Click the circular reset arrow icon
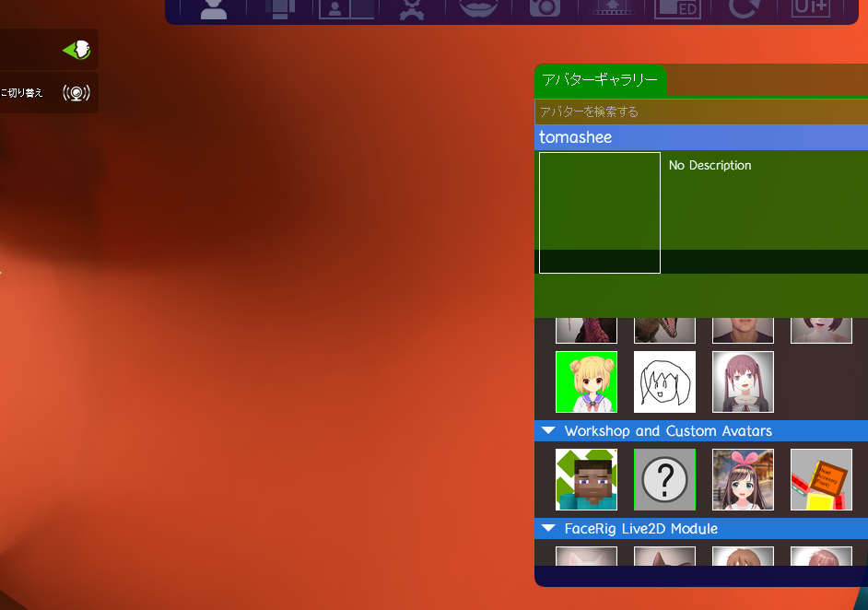868x610 pixels. point(743,9)
